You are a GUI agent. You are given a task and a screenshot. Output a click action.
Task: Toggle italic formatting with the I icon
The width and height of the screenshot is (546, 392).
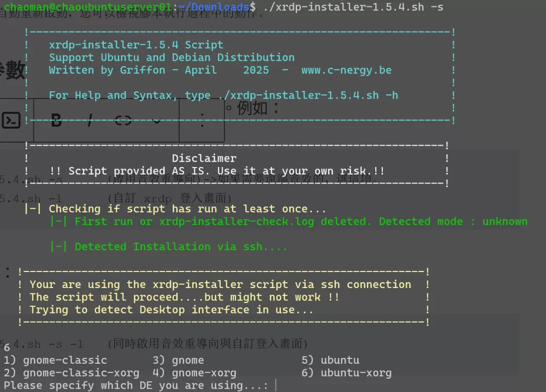[x=90, y=121]
